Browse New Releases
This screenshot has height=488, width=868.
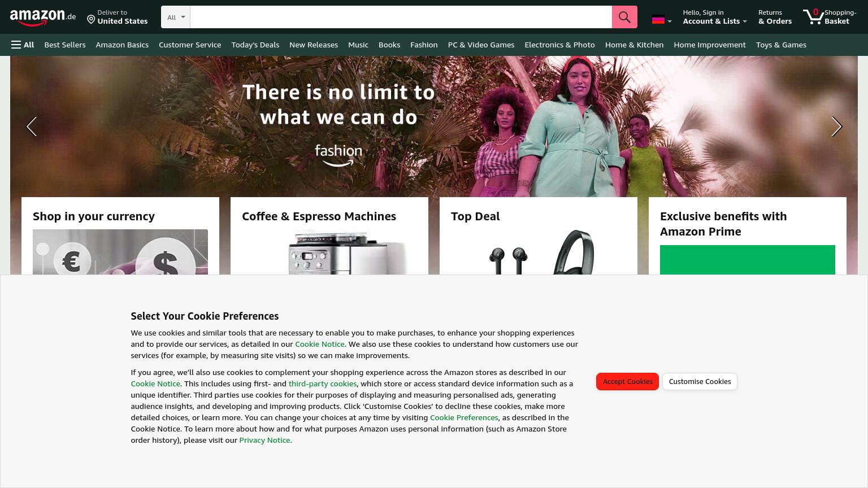pyautogui.click(x=314, y=45)
